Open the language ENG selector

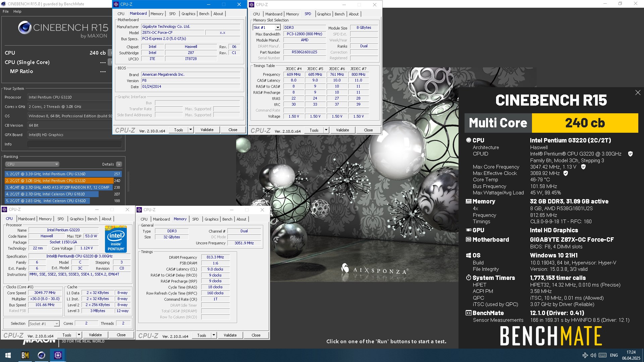tap(614, 355)
